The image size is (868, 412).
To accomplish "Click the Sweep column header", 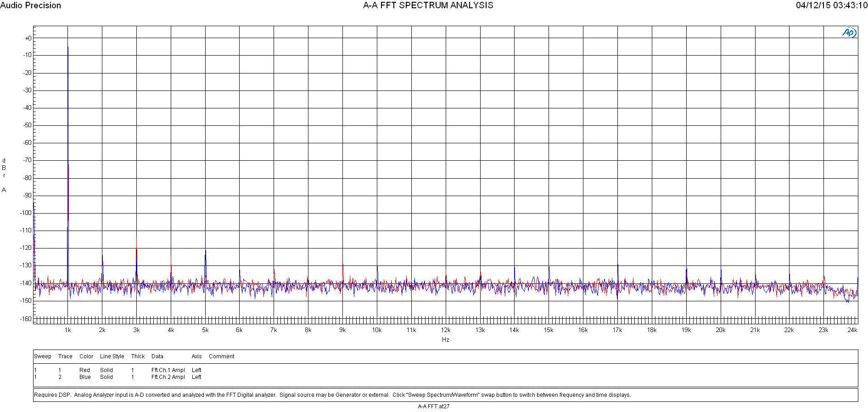I will coord(43,356).
